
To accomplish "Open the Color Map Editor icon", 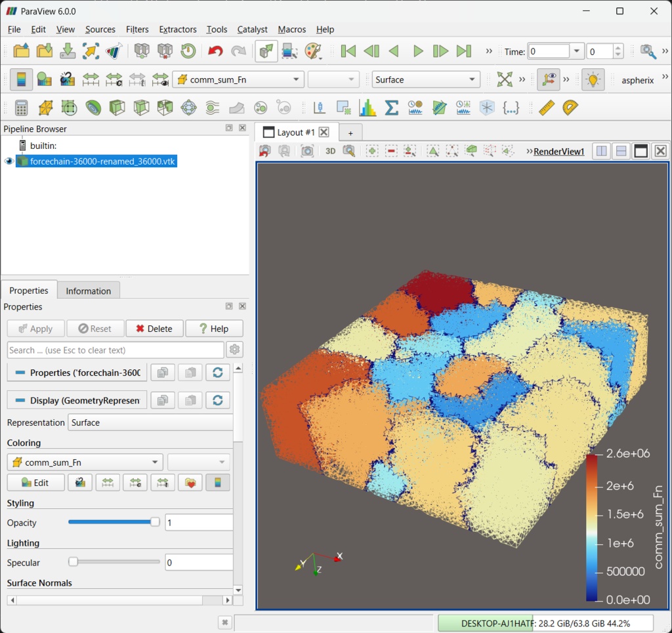I will coord(22,79).
